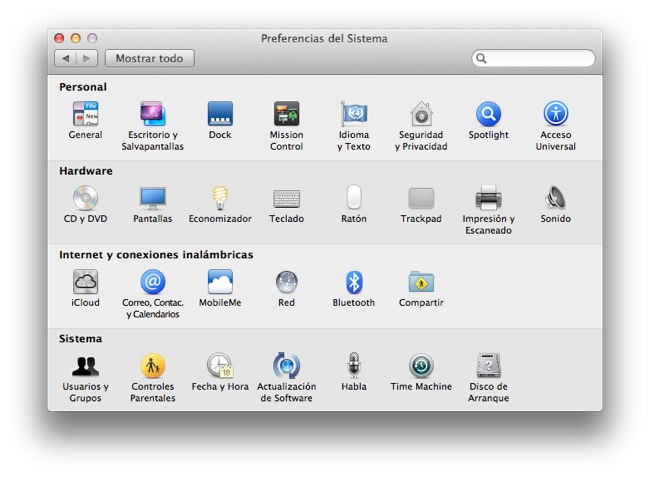Open Acceso Universal settings

(555, 114)
